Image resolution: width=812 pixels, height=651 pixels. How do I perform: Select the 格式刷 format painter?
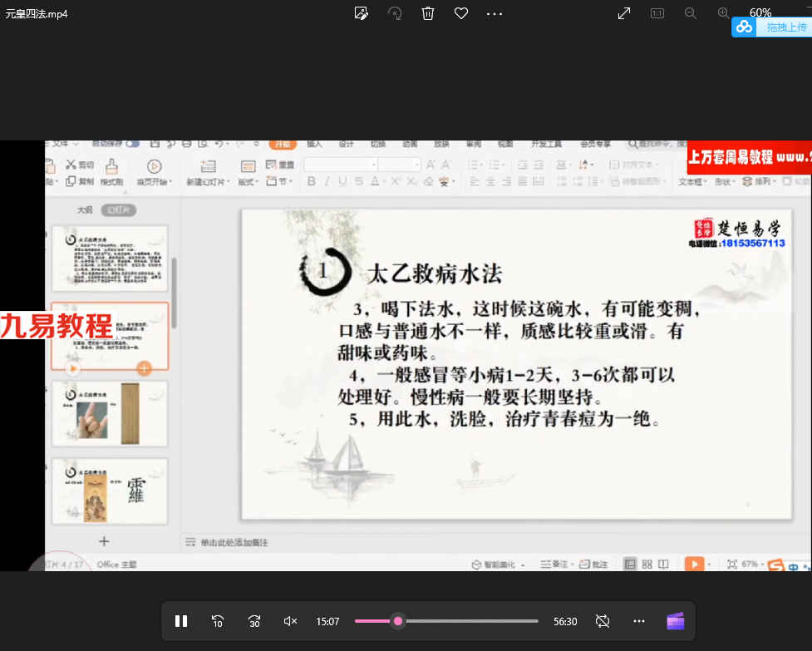pos(111,172)
